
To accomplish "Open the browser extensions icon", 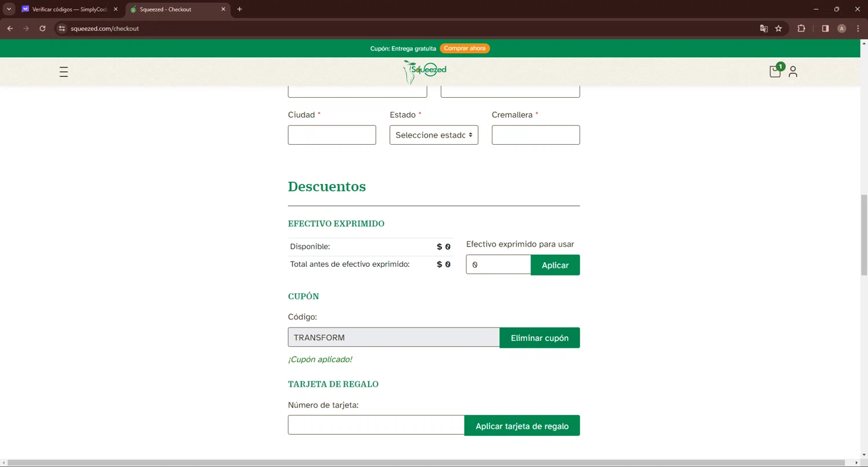I will 801,28.
